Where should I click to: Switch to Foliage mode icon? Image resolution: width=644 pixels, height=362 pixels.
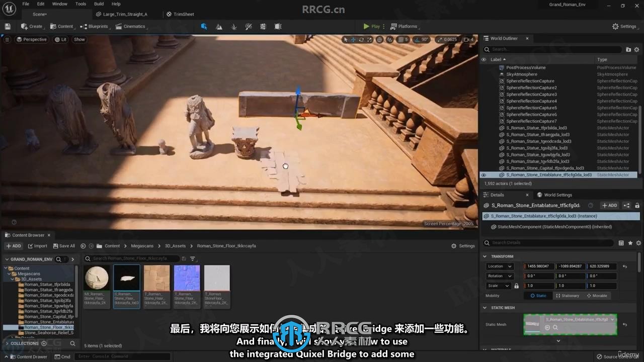(234, 26)
